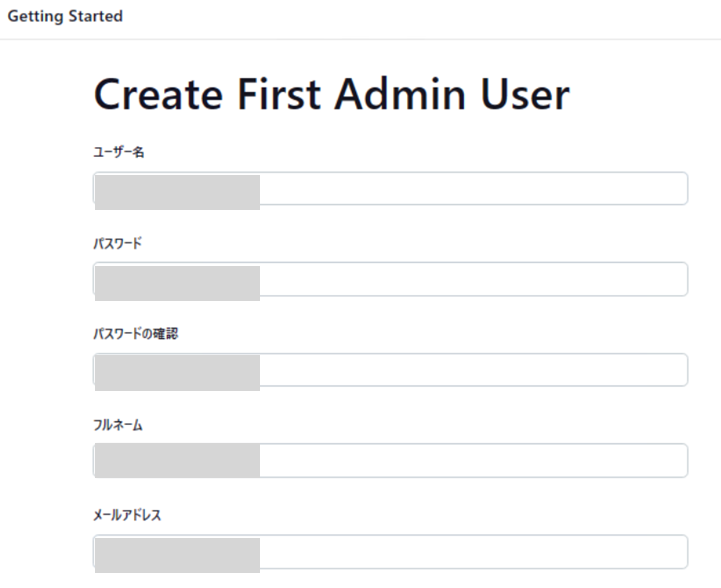The height and width of the screenshot is (588, 721).
Task: Click the word User in the page heading
Action: click(525, 94)
